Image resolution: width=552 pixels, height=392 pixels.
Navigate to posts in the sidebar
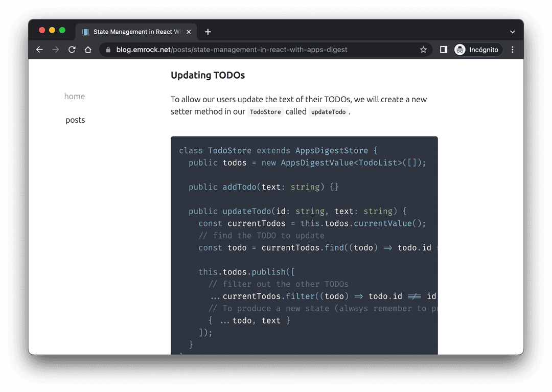[x=75, y=120]
